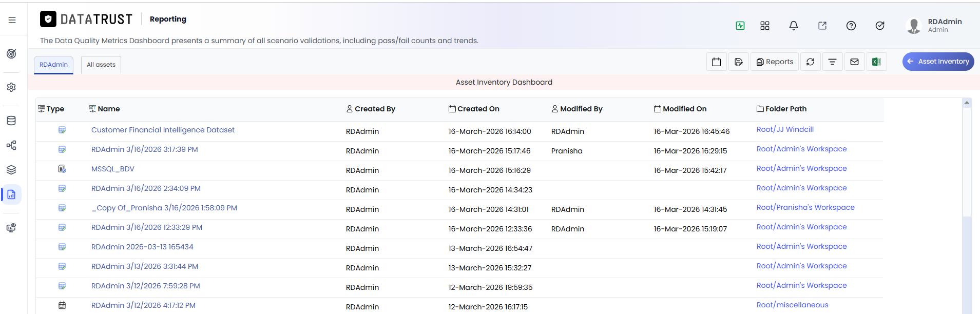Screen dimensions: 980x314
Task: Click the email envelope toolbar icon
Action: click(x=854, y=62)
